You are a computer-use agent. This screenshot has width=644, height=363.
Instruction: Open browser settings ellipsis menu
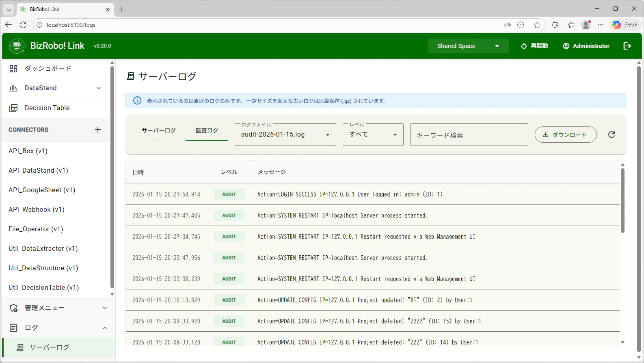(x=601, y=25)
